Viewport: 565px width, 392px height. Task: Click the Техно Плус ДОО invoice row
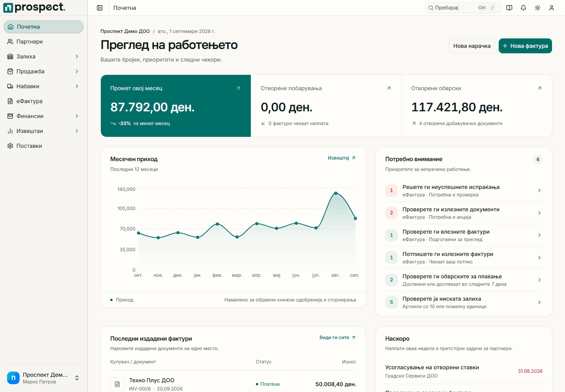233,384
